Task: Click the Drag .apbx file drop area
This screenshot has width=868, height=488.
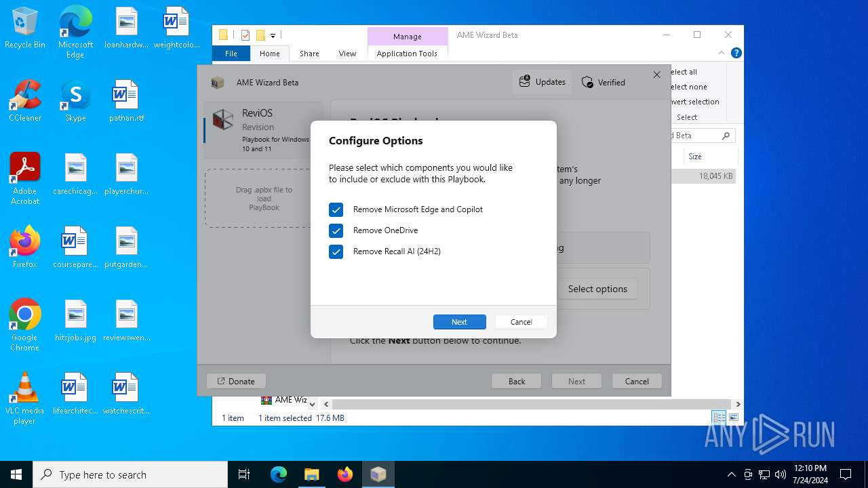Action: point(264,199)
